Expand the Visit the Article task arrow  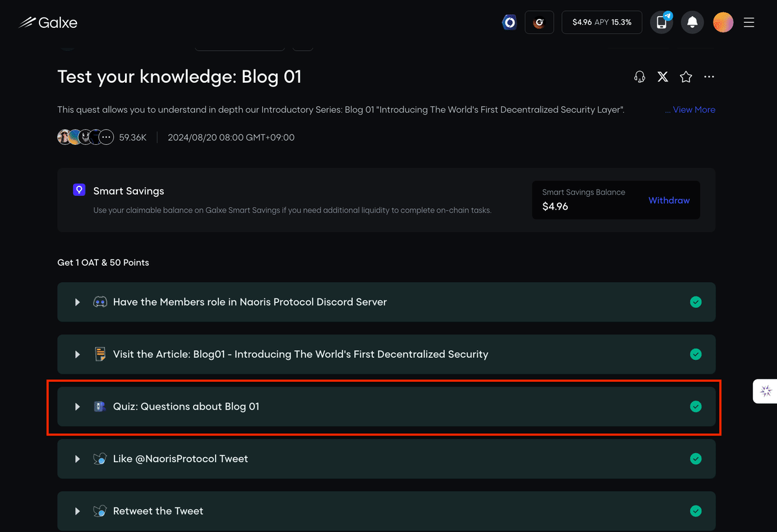77,355
